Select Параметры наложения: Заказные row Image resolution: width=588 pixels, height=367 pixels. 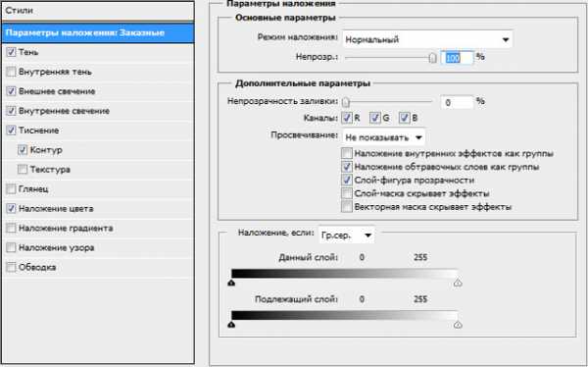click(x=98, y=32)
